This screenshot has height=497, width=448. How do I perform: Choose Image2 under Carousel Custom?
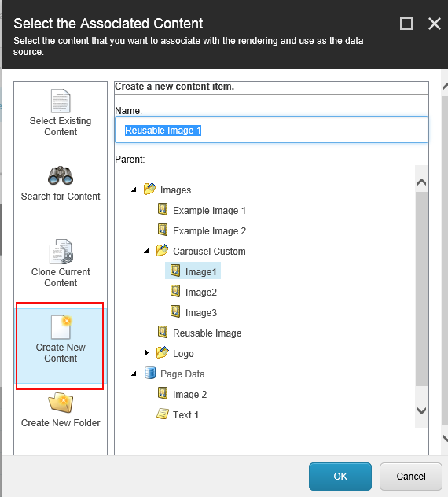(x=201, y=293)
